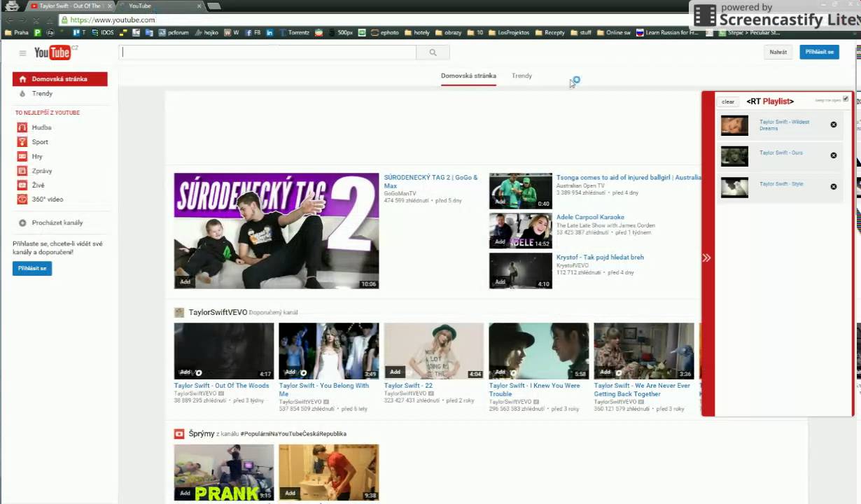Open SÚRODENECKÝ TAG 2 | GoGo & Max title link
This screenshot has width=861, height=504.
[430, 181]
